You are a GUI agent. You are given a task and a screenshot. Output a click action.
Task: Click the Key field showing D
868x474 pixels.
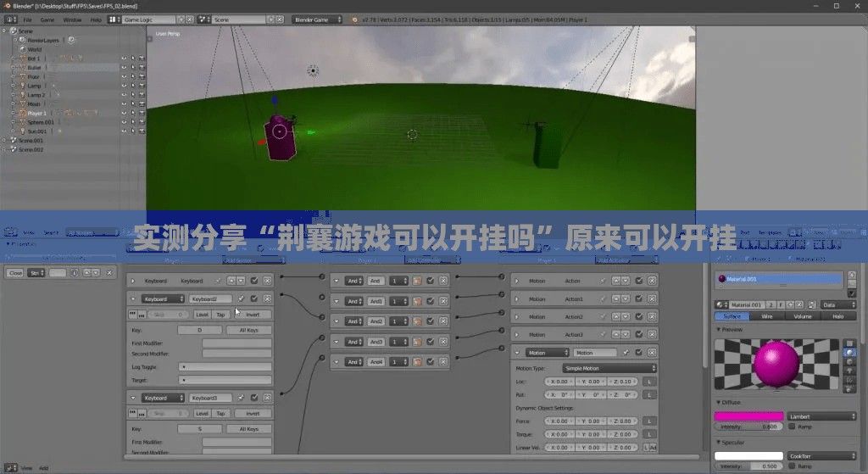(200, 330)
